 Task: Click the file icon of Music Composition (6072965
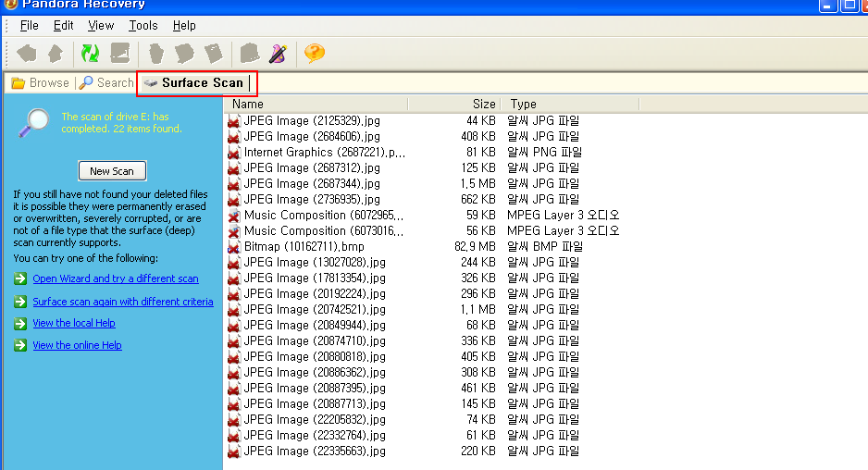[234, 216]
